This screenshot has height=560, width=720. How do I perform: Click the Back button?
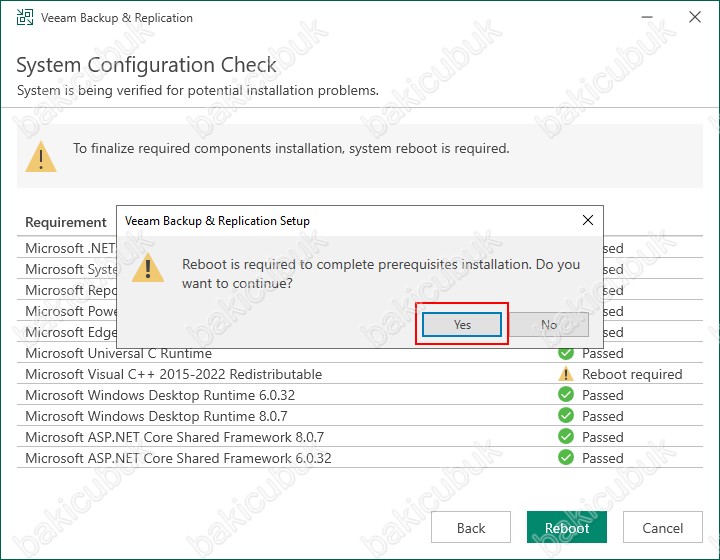(471, 527)
